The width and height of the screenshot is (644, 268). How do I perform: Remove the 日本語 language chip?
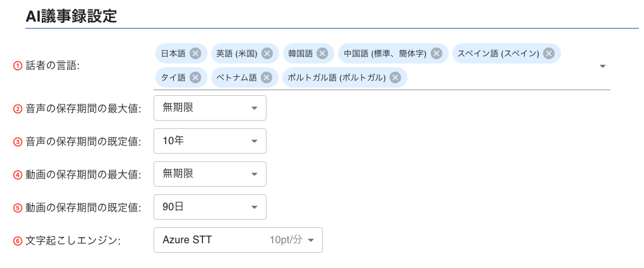tap(195, 53)
